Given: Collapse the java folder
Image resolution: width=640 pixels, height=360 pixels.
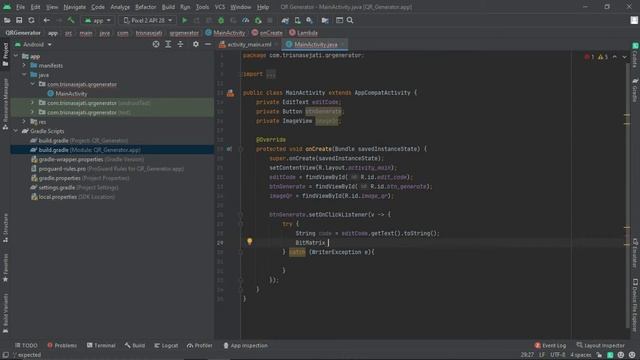Looking at the screenshot, I should click(x=24, y=75).
